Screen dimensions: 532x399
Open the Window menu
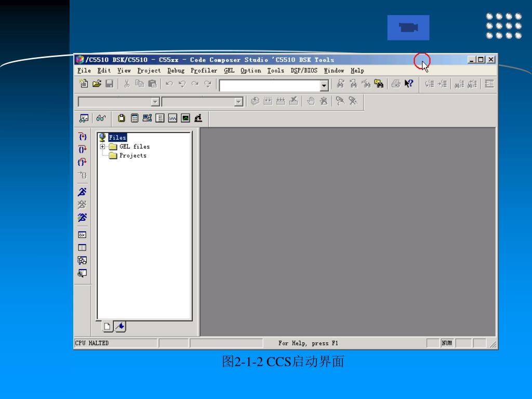tap(334, 71)
